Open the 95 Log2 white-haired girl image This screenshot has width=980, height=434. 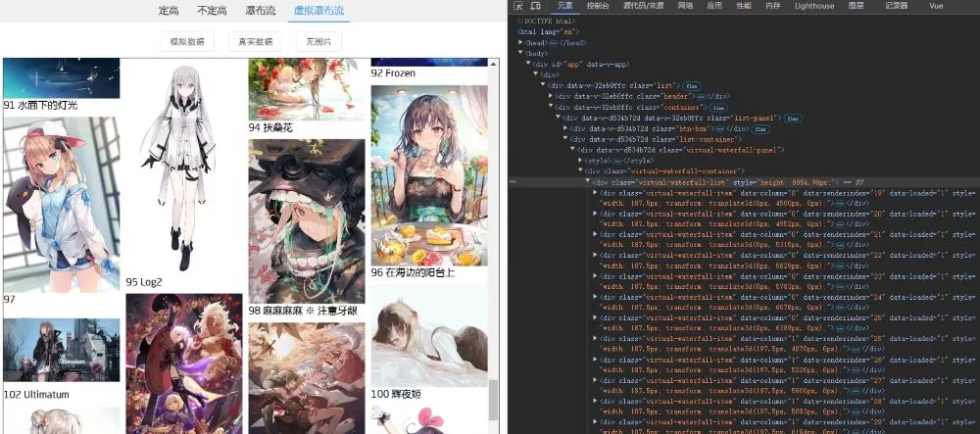[184, 167]
